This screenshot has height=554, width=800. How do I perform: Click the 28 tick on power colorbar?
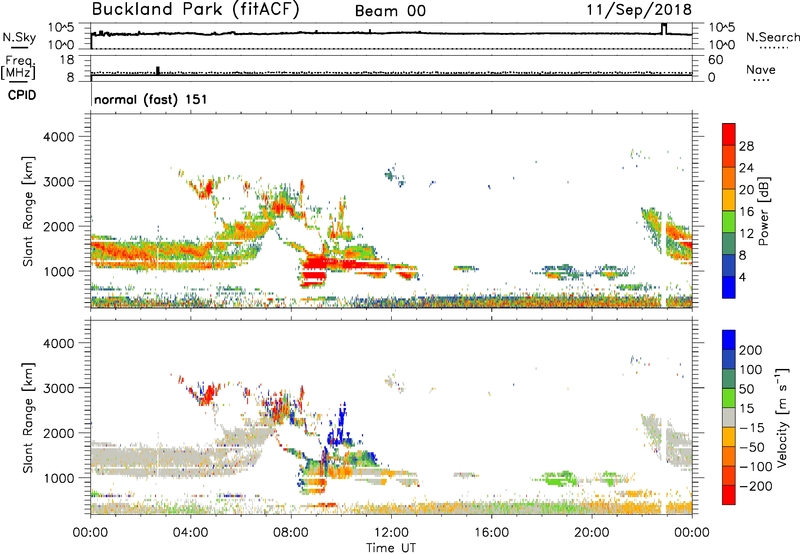(746, 146)
